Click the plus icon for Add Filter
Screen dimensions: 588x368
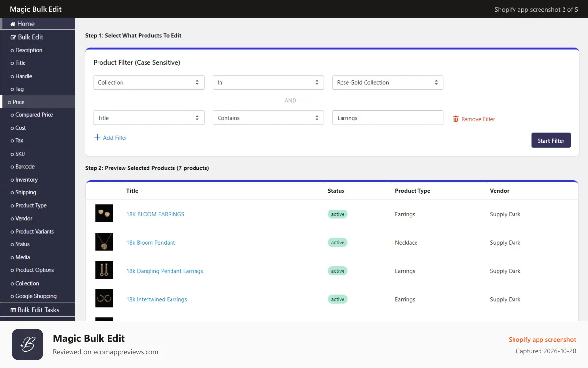click(x=97, y=137)
